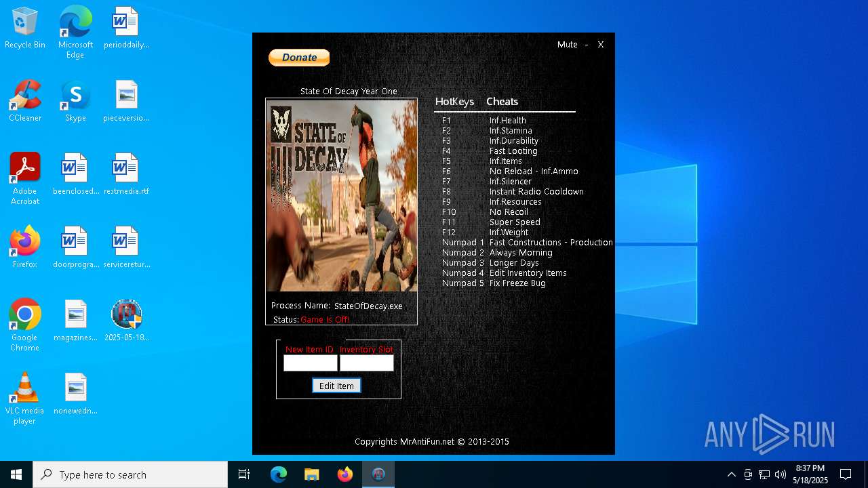
Task: Focus the Inventory Slot input field
Action: coord(366,363)
